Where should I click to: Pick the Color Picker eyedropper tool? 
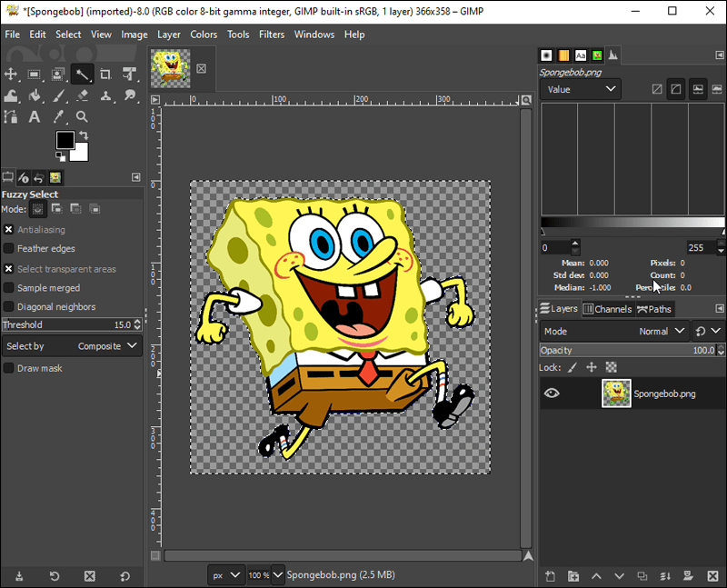(x=58, y=116)
